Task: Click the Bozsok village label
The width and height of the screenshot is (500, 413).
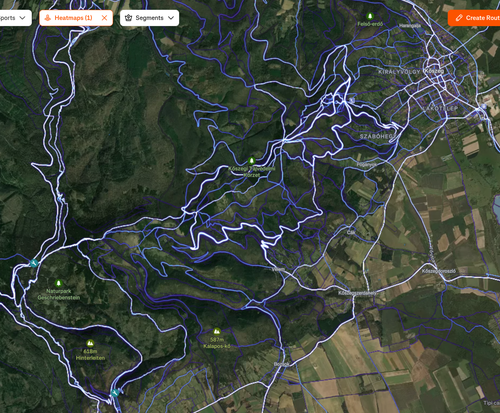Action: pyautogui.click(x=282, y=364)
